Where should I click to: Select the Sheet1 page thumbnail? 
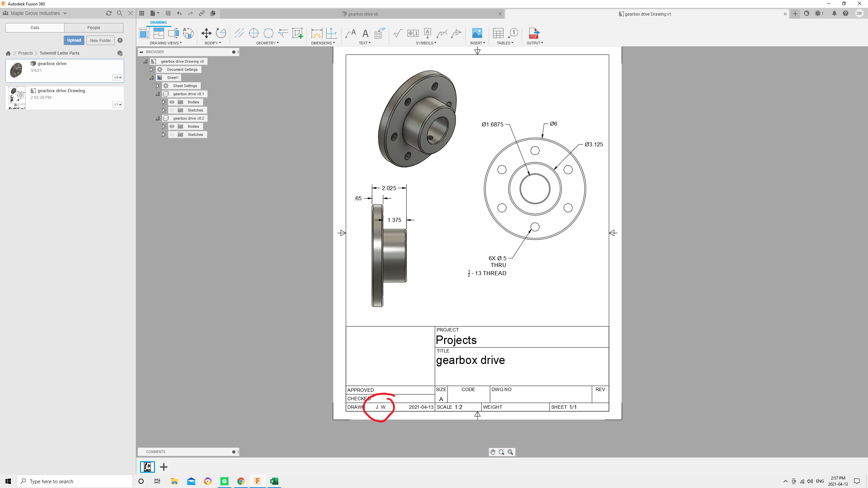[x=147, y=467]
